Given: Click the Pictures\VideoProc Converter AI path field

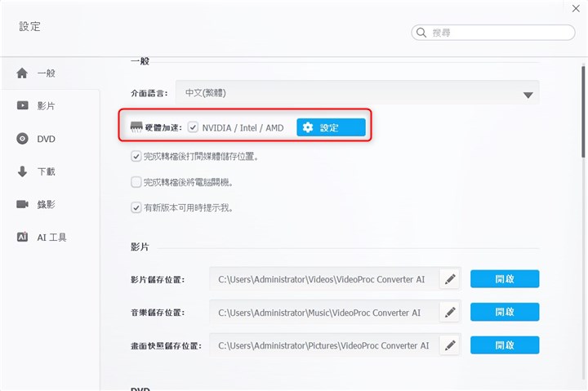Looking at the screenshot, I should tap(324, 345).
